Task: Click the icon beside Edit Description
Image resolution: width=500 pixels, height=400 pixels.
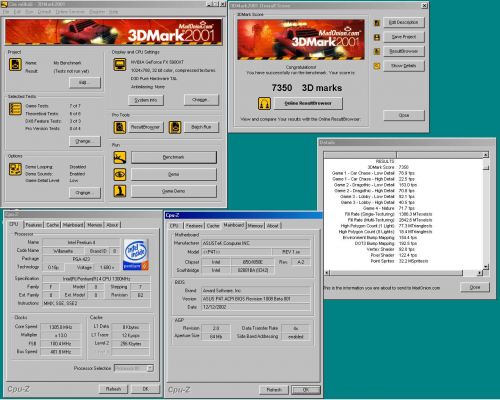Action: 377,23
